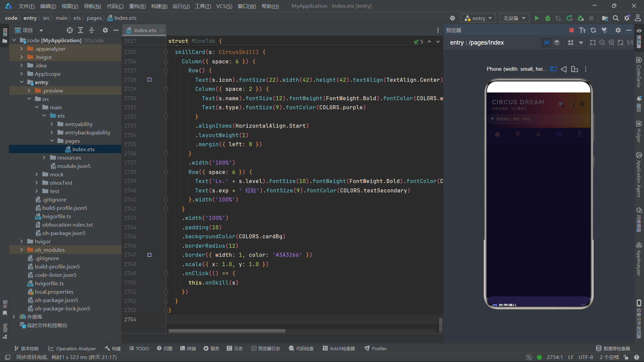Click the inspections checkmark count widget
This screenshot has width=644, height=362.
pyautogui.click(x=418, y=42)
